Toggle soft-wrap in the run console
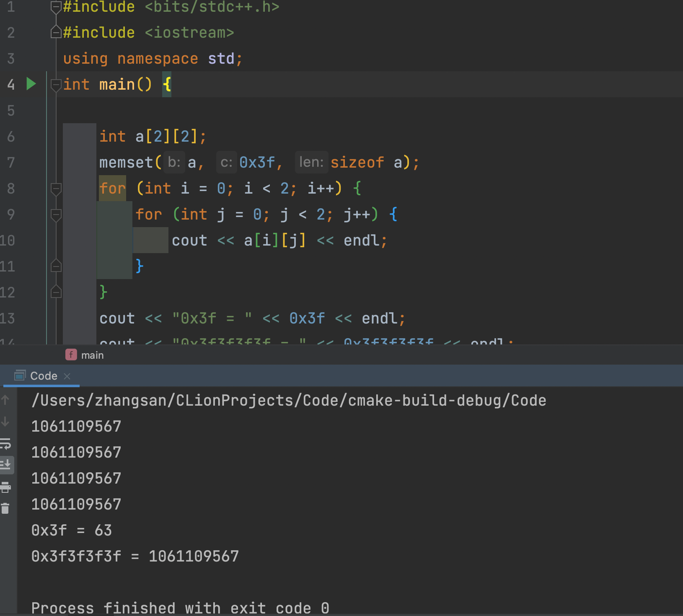The width and height of the screenshot is (683, 616). [x=5, y=443]
